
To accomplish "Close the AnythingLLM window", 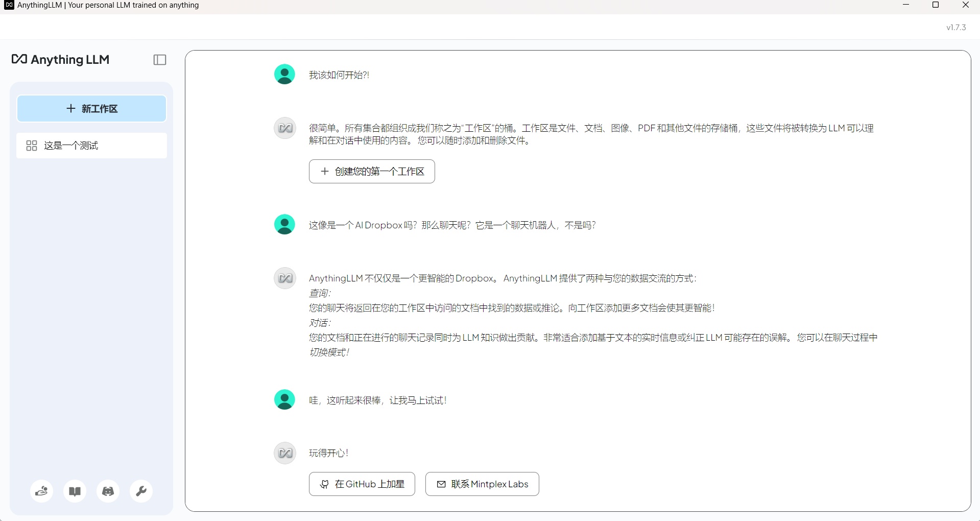I will (965, 5).
